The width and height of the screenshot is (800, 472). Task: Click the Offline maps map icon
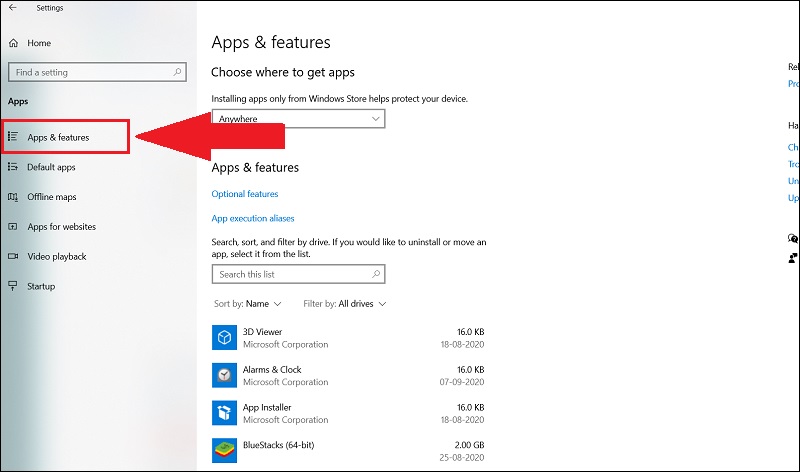click(13, 196)
